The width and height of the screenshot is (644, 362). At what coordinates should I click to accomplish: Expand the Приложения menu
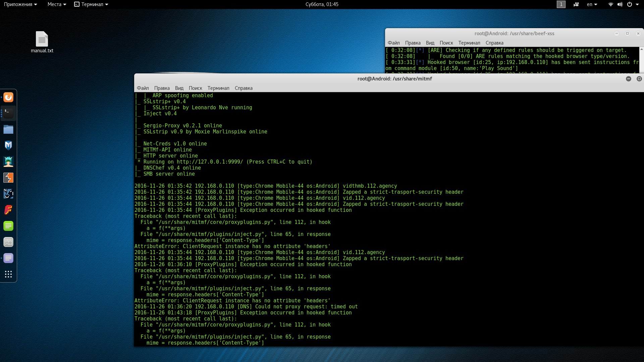(x=20, y=4)
